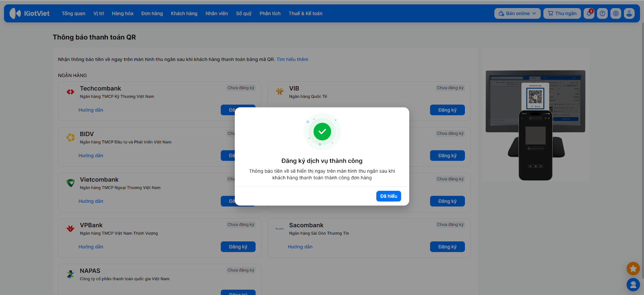The width and height of the screenshot is (644, 295).
Task: Open the Đơn hàng menu
Action: [152, 13]
